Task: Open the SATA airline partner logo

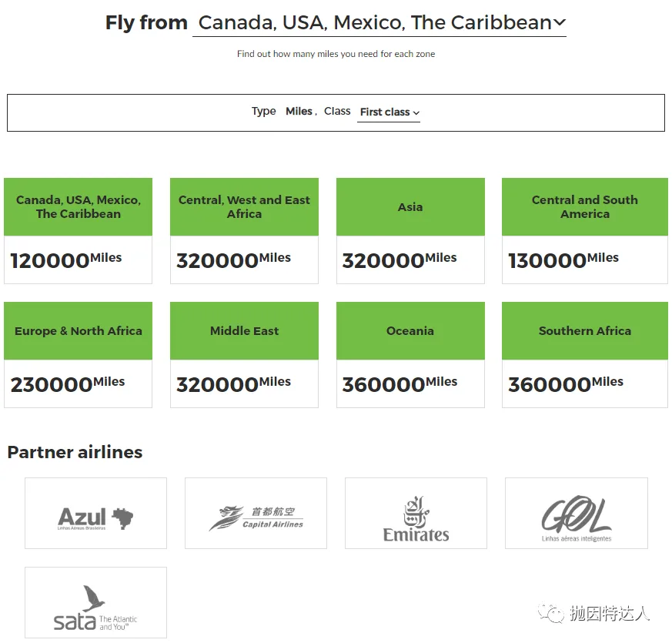Action: pos(95,602)
